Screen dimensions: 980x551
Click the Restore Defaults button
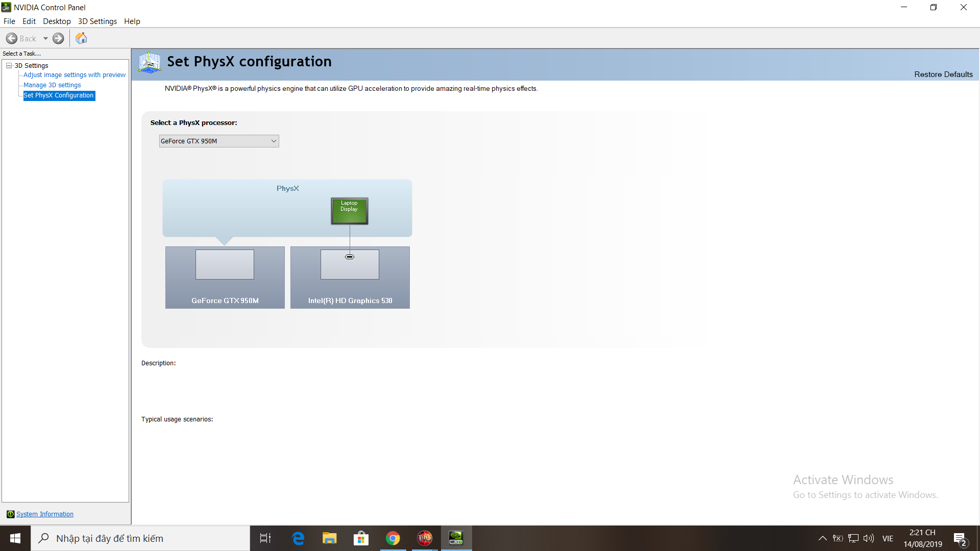pyautogui.click(x=942, y=74)
